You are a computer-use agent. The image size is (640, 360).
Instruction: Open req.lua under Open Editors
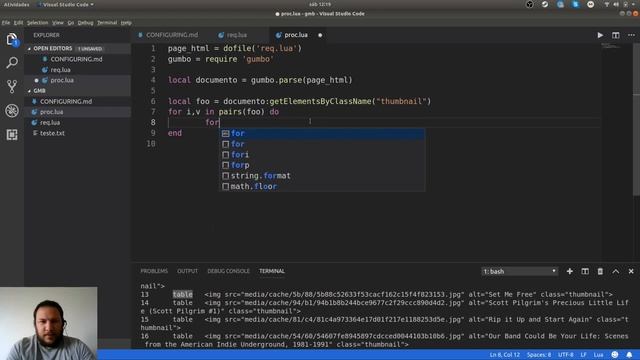coord(60,70)
